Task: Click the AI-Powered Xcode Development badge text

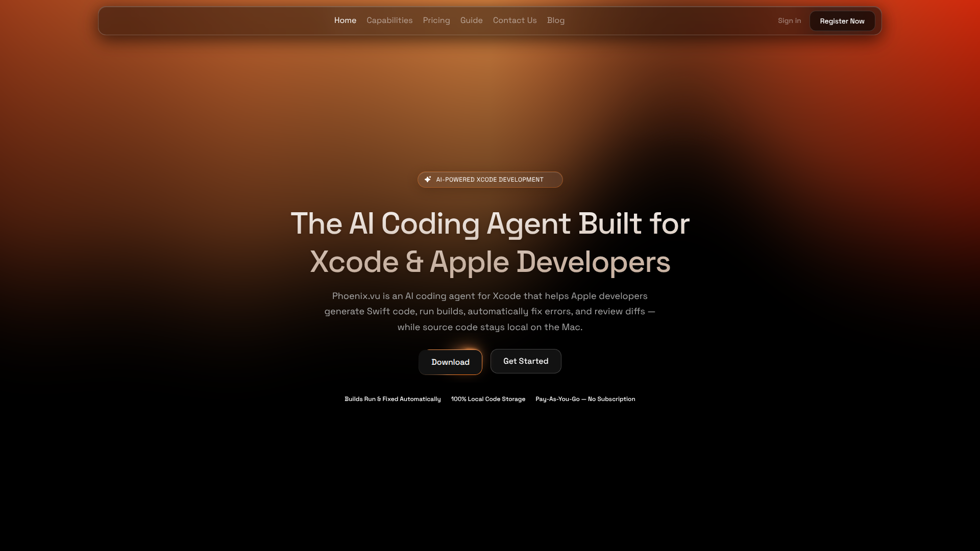Action: pos(490,180)
